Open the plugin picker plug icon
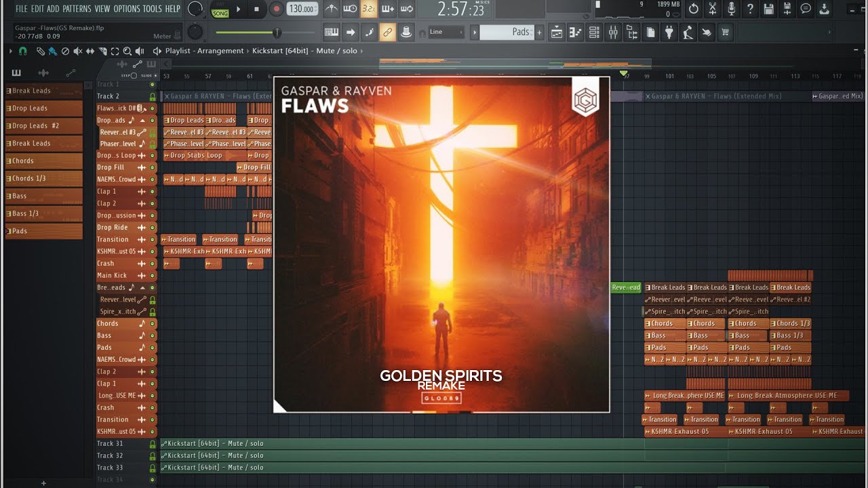This screenshot has height=488, width=868. [669, 32]
